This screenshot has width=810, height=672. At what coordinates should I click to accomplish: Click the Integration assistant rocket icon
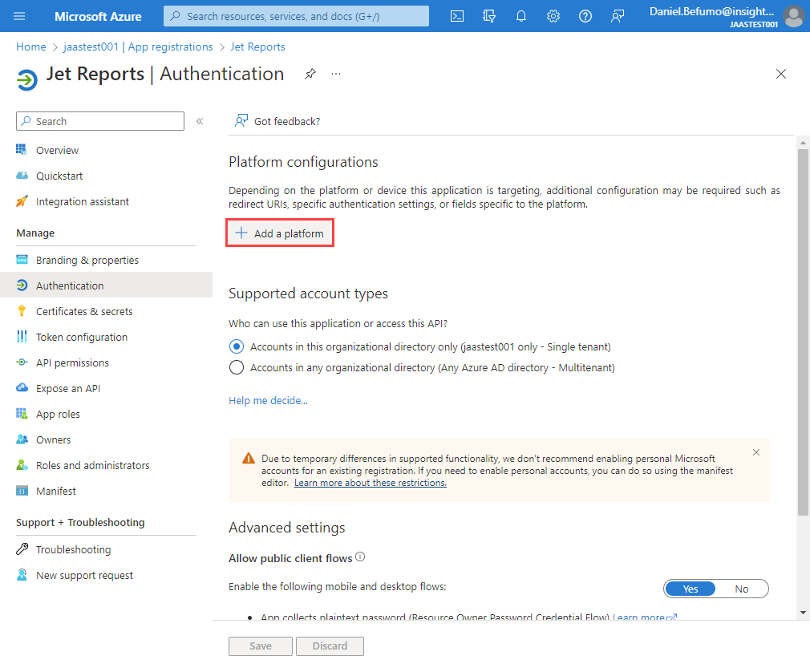click(22, 201)
